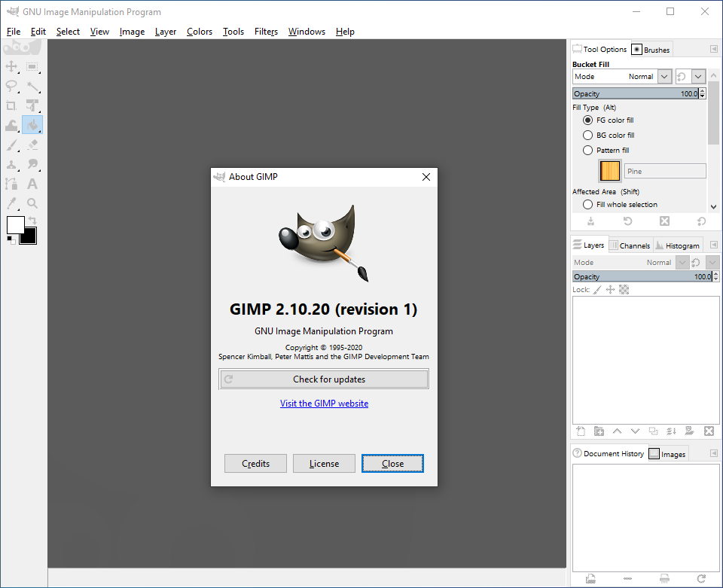Clear the entire Document History
This screenshot has width=723, height=588.
(x=664, y=579)
